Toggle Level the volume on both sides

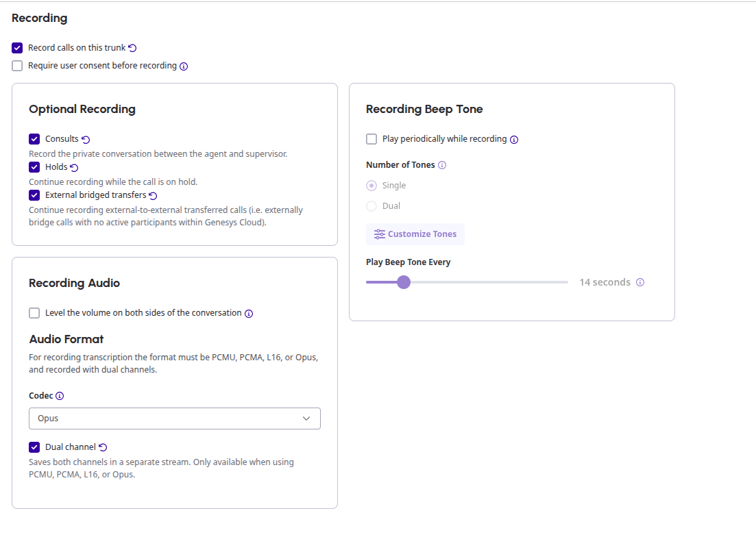pos(34,313)
